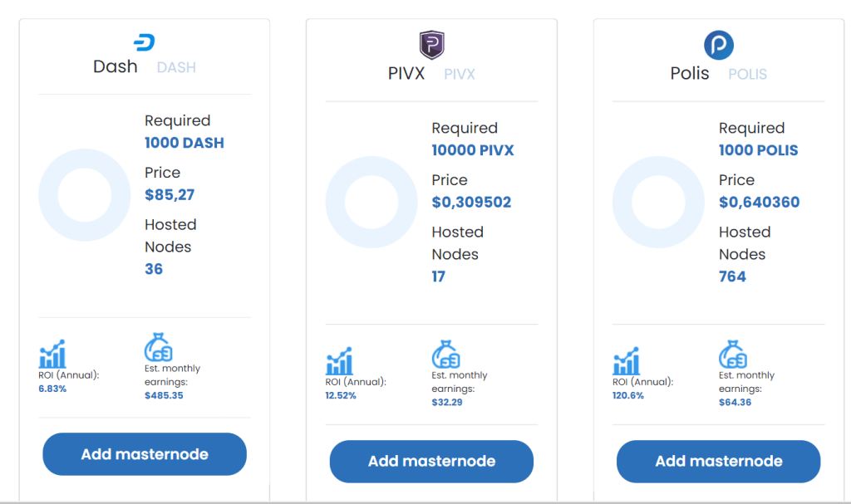
Task: Select the gray POLIS ticker label
Action: tap(747, 74)
